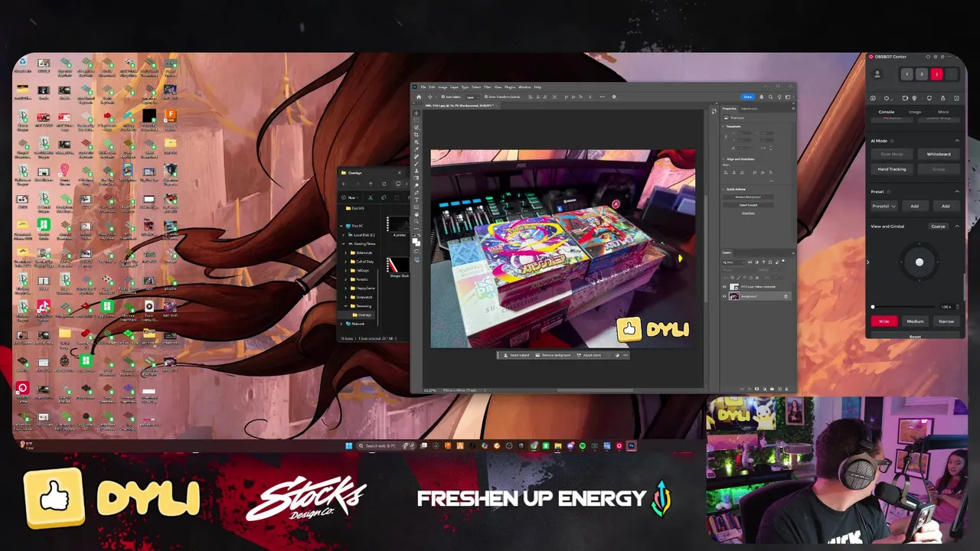
Task: Select the Eyedropper tool in Photoshop
Action: [416, 149]
